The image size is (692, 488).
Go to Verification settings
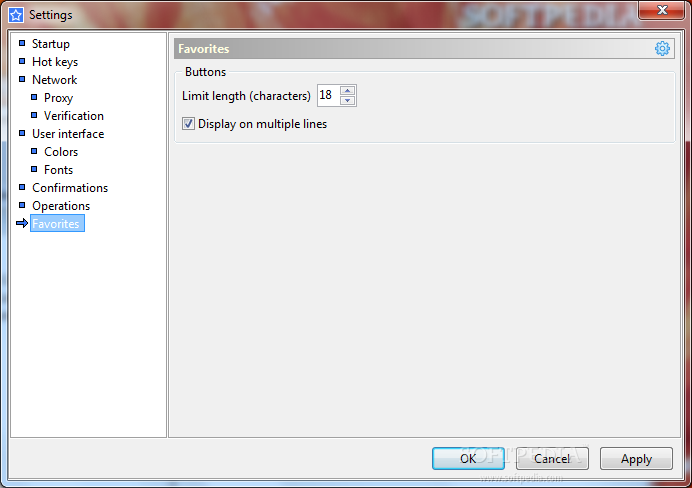pyautogui.click(x=74, y=116)
